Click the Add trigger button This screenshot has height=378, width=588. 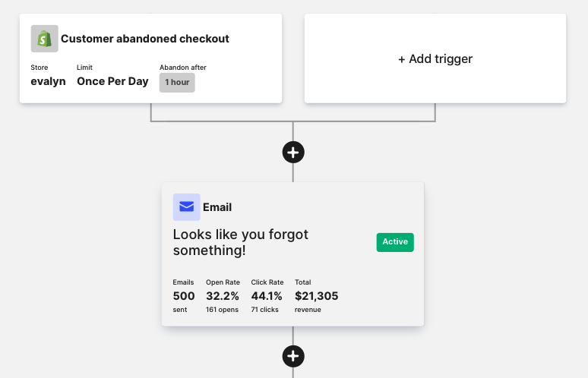[435, 58]
